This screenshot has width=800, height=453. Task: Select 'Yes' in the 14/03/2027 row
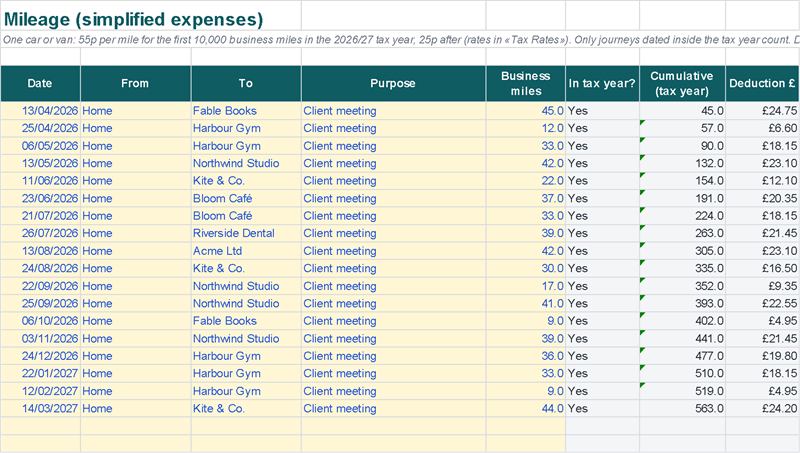602,409
